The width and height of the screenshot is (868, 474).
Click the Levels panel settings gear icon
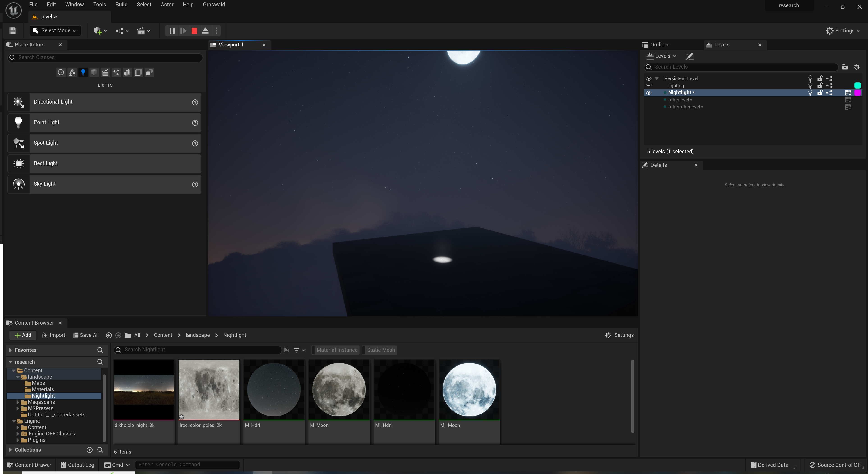pos(857,67)
